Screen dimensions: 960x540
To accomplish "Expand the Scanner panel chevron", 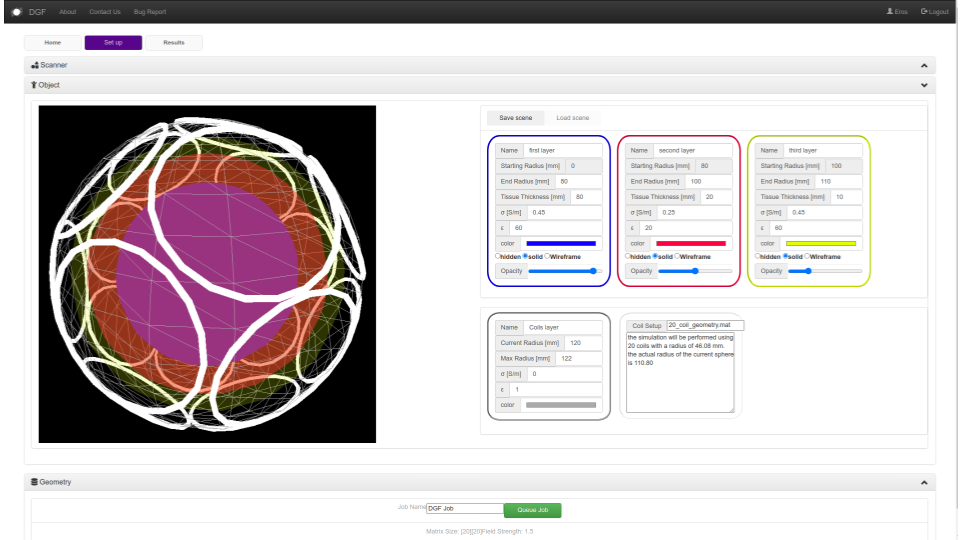I will (x=924, y=65).
